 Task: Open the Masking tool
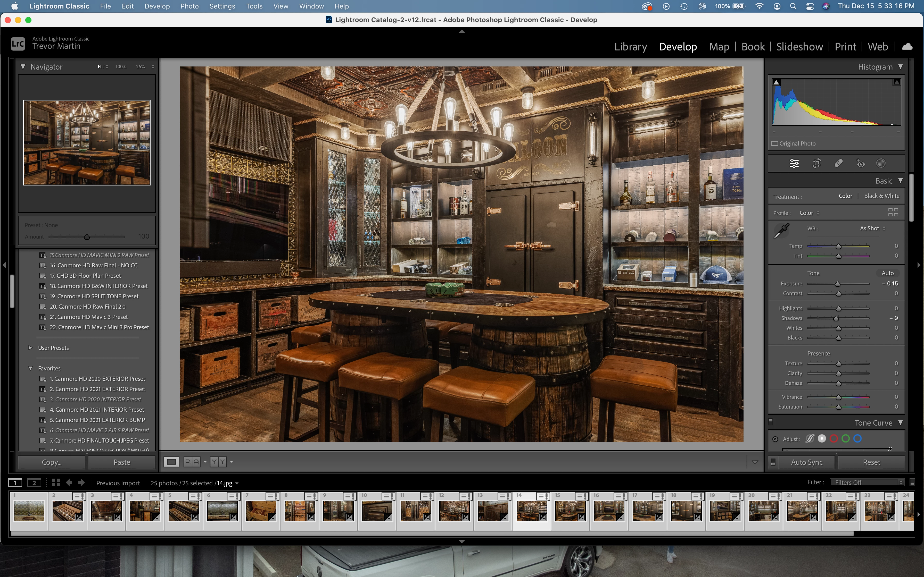pos(881,163)
